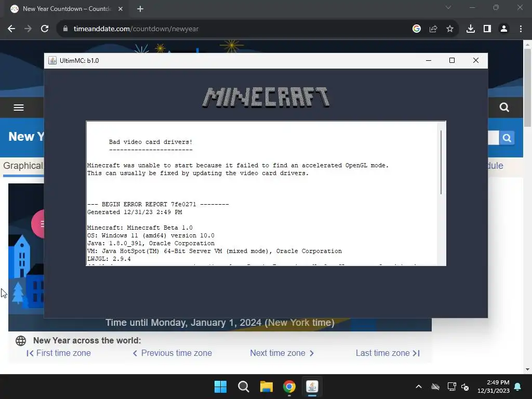This screenshot has height=399, width=532.
Task: Click the pink round menu button on countdown
Action: click(37, 224)
